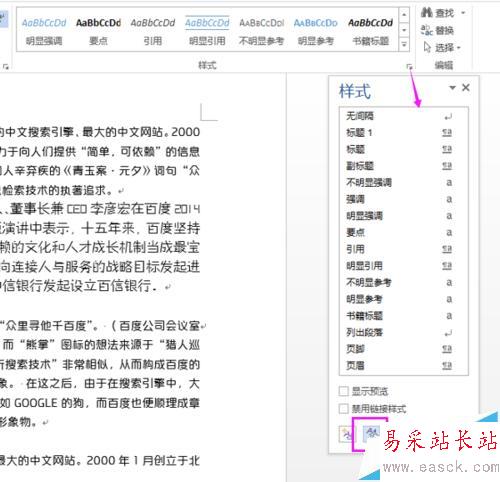Click the Select (选择) cursor icon
The image size is (500, 482).
[427, 47]
